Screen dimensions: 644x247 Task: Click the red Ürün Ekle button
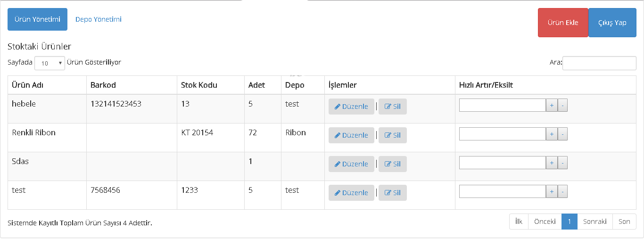563,23
